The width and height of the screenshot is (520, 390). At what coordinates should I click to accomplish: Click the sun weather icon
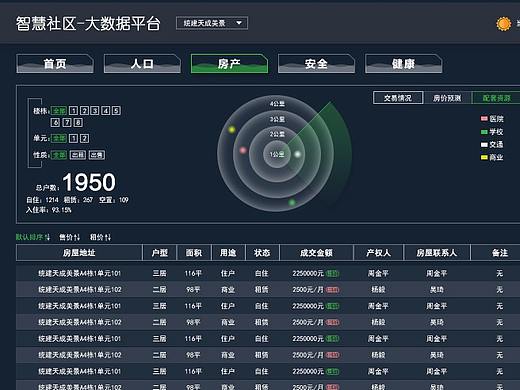pyautogui.click(x=503, y=24)
